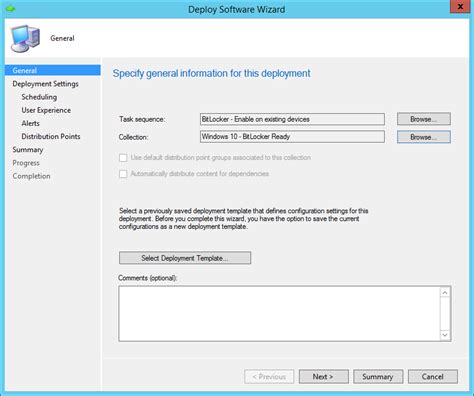Image resolution: width=474 pixels, height=396 pixels.
Task: Click the Task sequence label
Action: [x=142, y=119]
